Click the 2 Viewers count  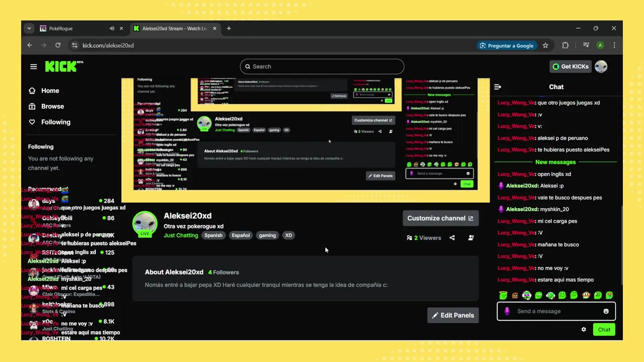point(424,238)
